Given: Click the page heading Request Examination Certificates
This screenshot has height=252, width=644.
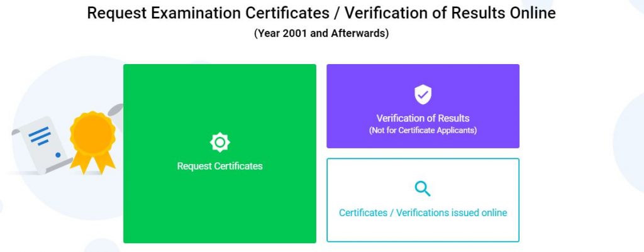Looking at the screenshot, I should click(208, 13).
